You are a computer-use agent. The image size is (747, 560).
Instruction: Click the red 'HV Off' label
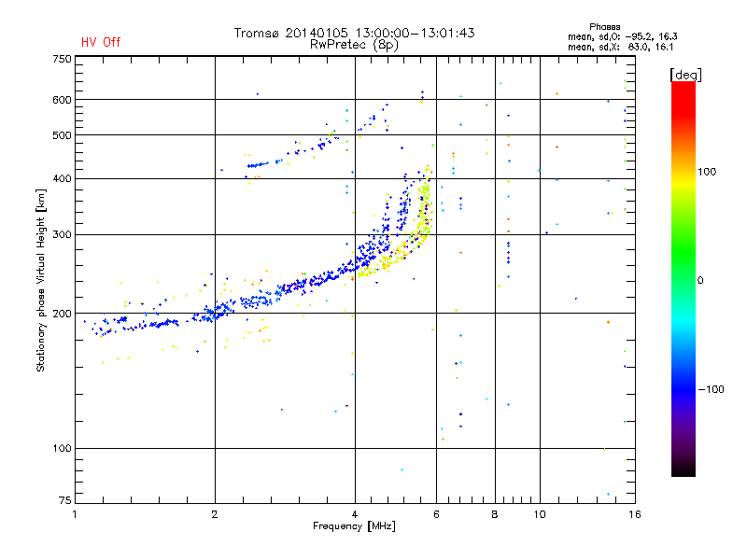pyautogui.click(x=101, y=42)
